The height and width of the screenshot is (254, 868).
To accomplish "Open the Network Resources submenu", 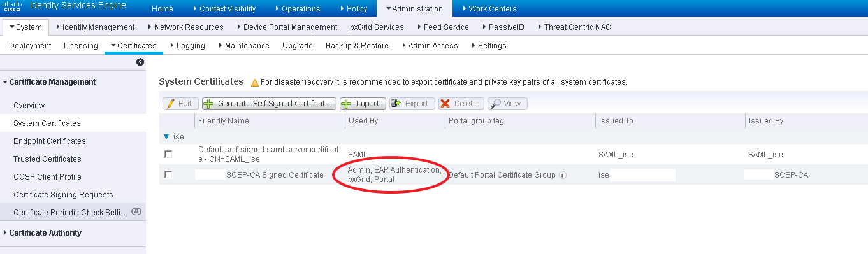I will pos(185,27).
